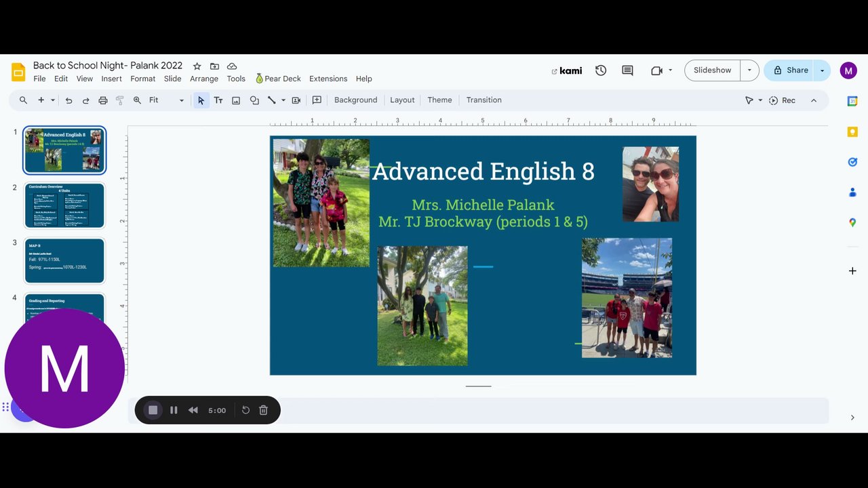Viewport: 868px width, 488px height.
Task: Pause the screen recording
Action: (x=174, y=410)
